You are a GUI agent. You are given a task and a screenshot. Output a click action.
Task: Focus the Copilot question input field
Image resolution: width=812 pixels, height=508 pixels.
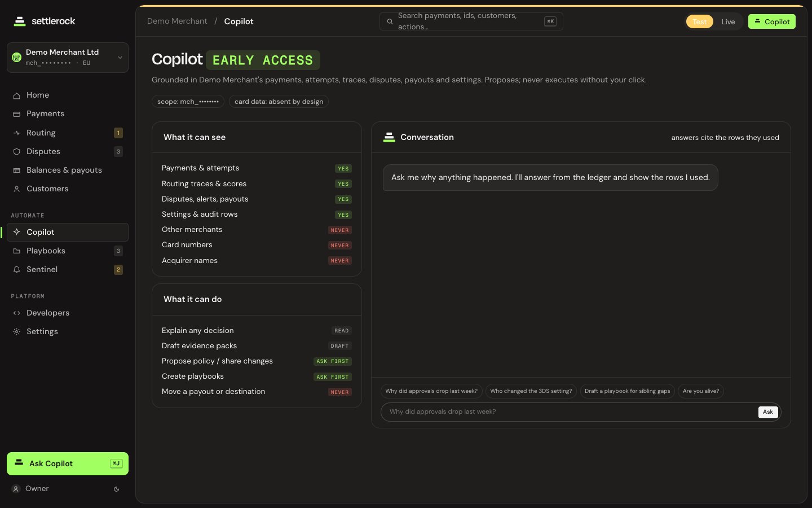click(571, 412)
